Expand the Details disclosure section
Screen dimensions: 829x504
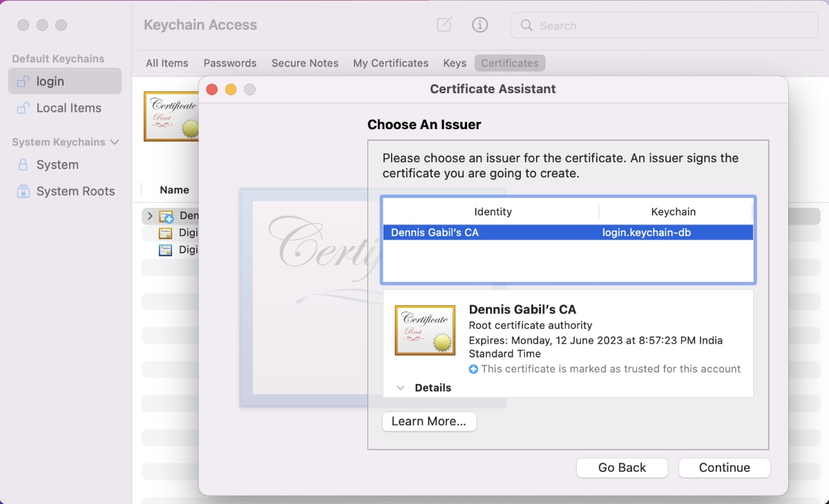coord(401,388)
